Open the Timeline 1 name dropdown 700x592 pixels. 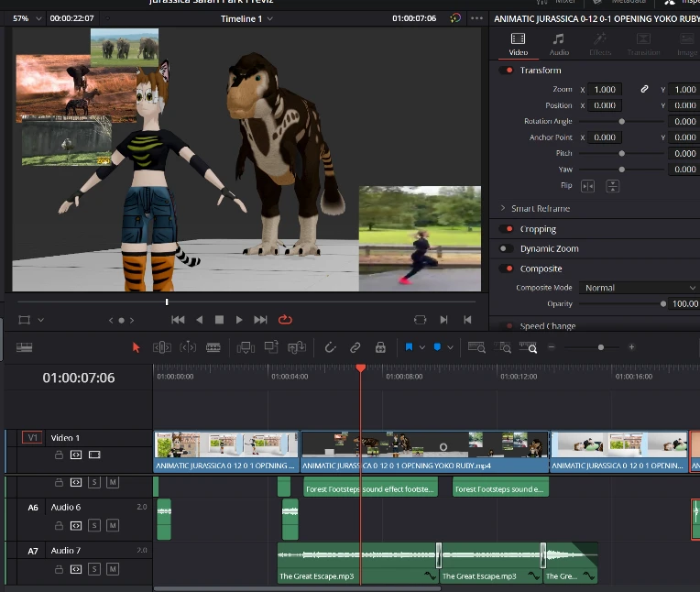246,18
